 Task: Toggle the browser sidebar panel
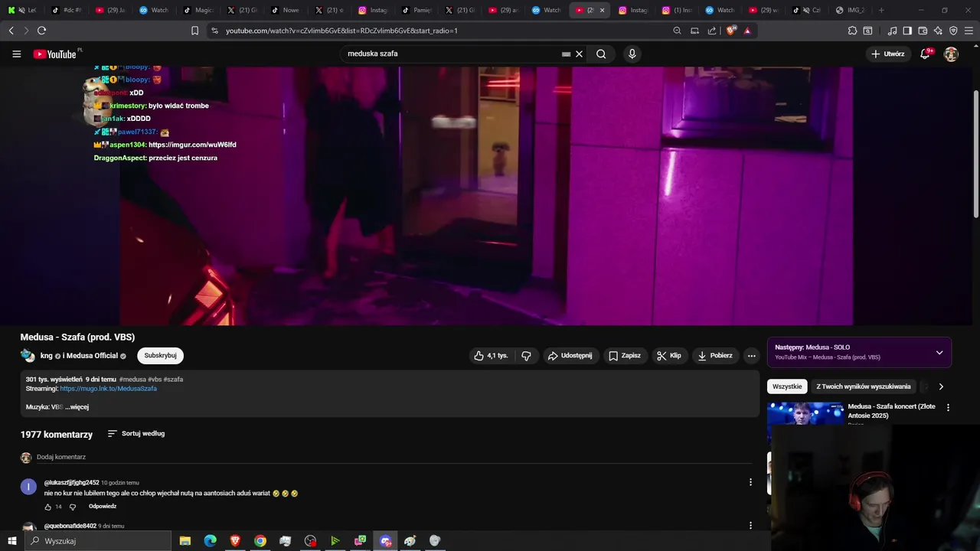[x=907, y=31]
